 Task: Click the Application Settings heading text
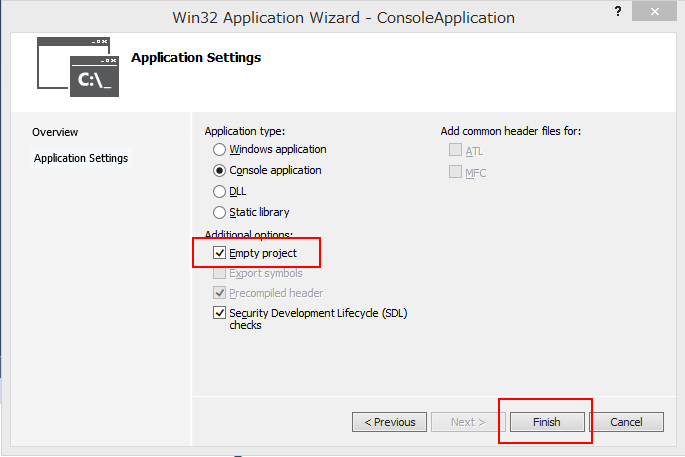pos(196,58)
